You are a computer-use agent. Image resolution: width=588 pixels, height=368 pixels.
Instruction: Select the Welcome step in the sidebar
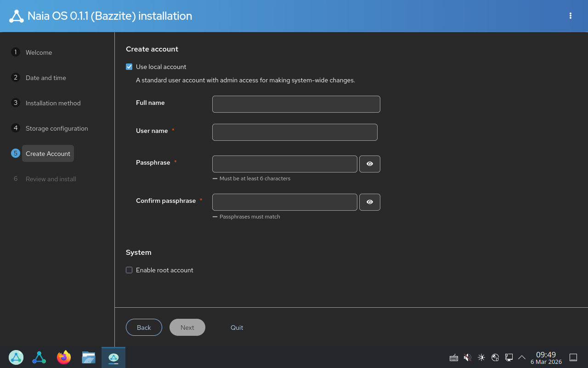39,52
